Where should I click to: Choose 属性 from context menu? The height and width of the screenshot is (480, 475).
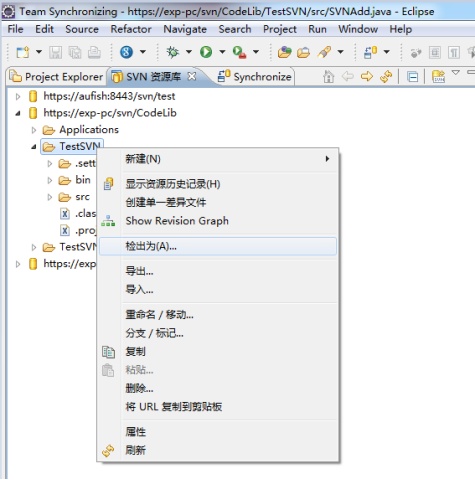pos(218,432)
